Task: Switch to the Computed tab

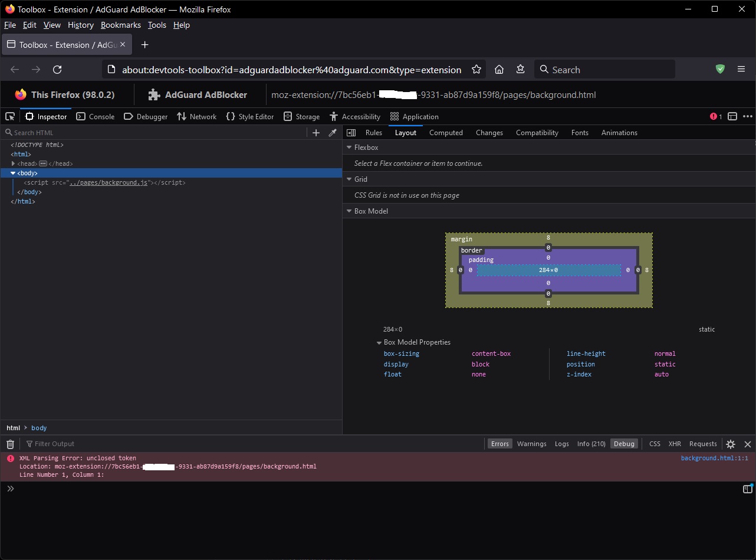Action: (x=446, y=133)
